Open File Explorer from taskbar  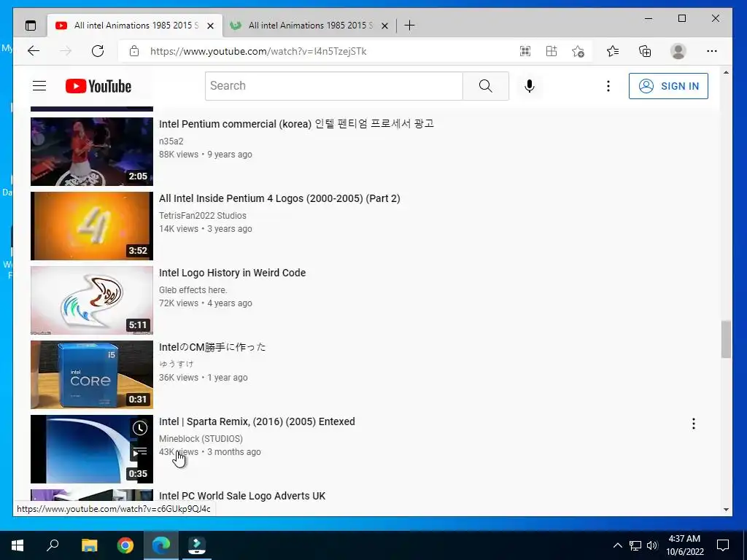(x=89, y=545)
